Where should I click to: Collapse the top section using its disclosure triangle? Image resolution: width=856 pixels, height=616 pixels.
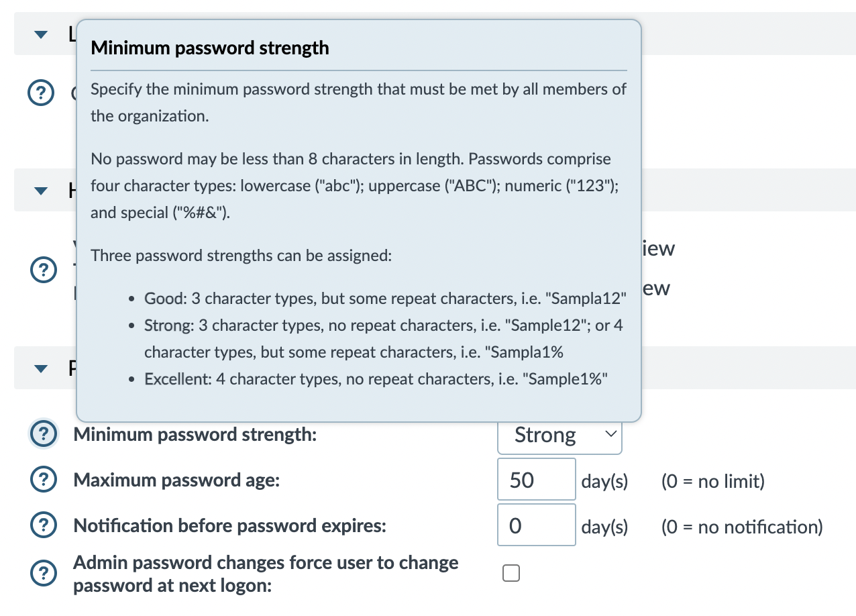click(x=40, y=34)
